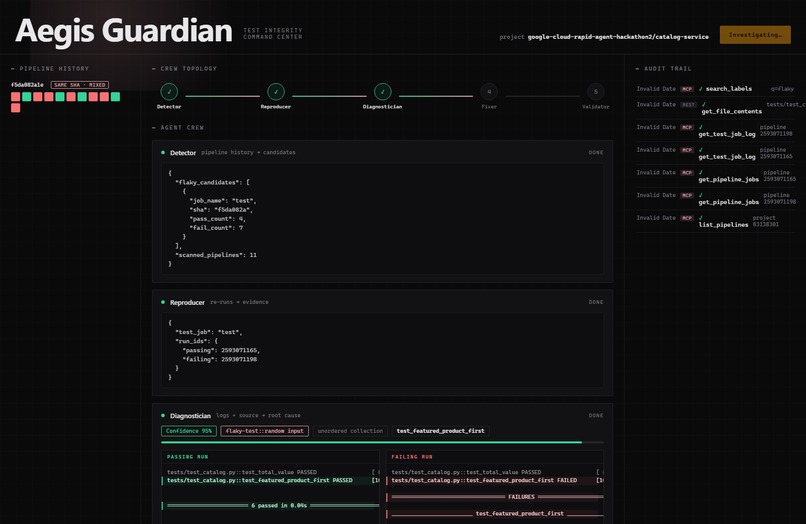806x524 pixels.
Task: Click the first red square in pipeline history
Action: pos(15,97)
